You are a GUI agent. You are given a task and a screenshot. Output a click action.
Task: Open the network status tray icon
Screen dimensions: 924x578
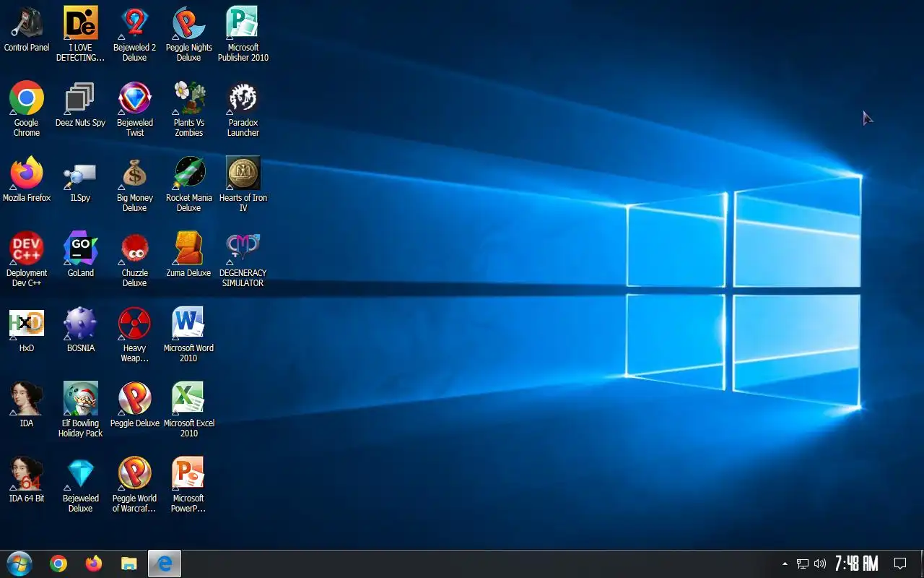pos(803,564)
